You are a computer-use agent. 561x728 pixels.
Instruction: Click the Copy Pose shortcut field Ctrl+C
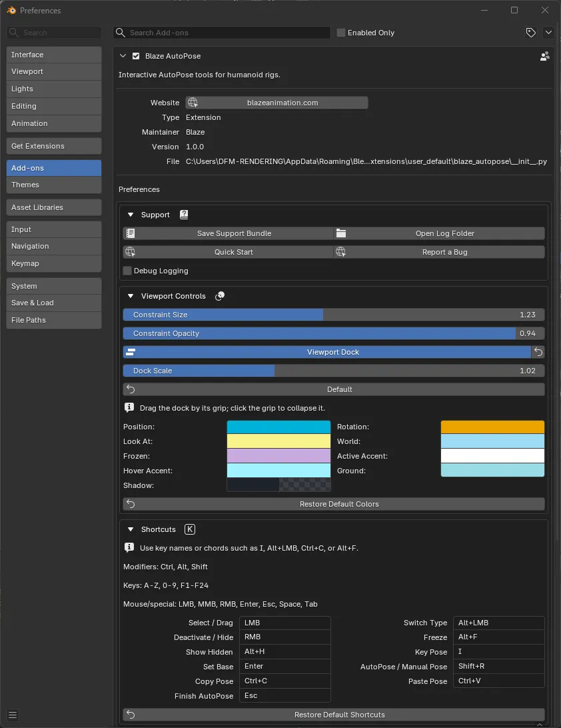285,681
